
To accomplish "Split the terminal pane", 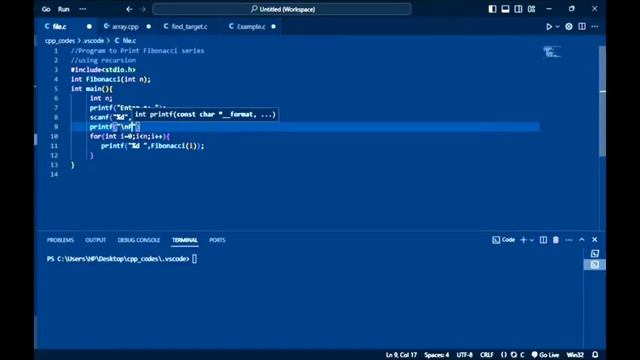I will coord(543,240).
